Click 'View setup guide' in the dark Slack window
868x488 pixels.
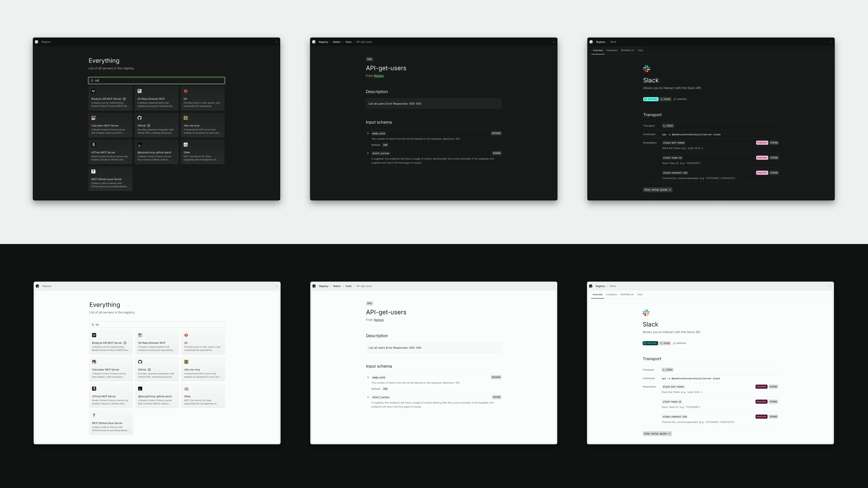657,190
